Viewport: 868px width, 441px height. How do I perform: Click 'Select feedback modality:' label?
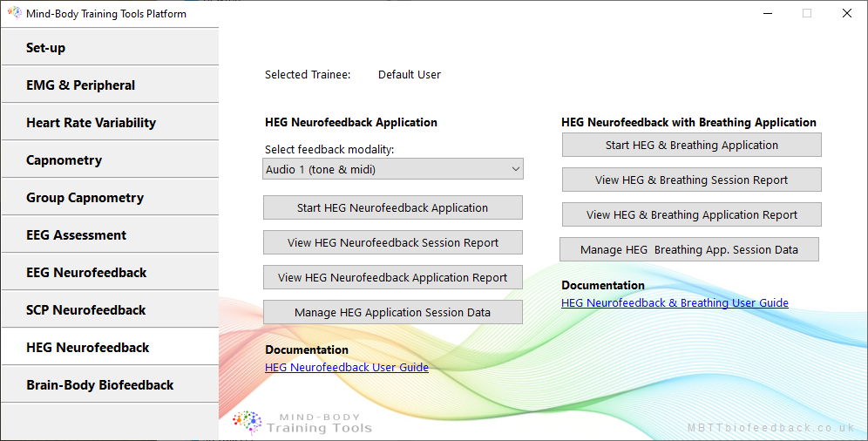point(329,149)
